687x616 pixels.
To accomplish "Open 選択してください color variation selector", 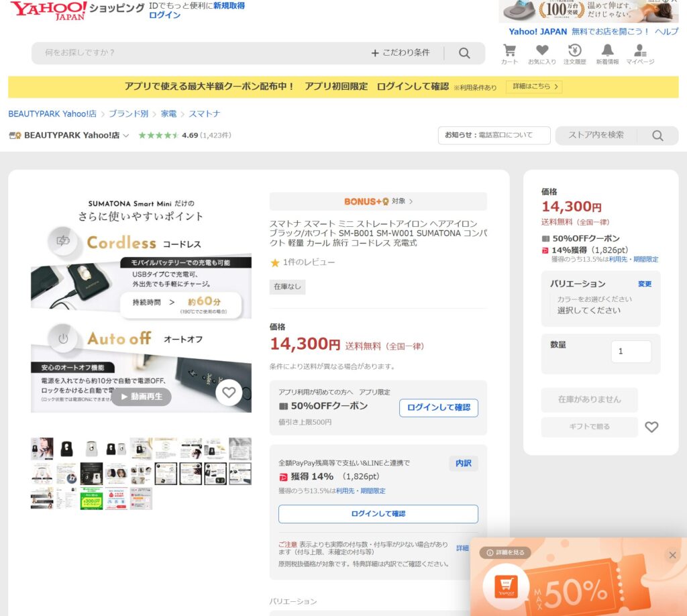I will [589, 310].
